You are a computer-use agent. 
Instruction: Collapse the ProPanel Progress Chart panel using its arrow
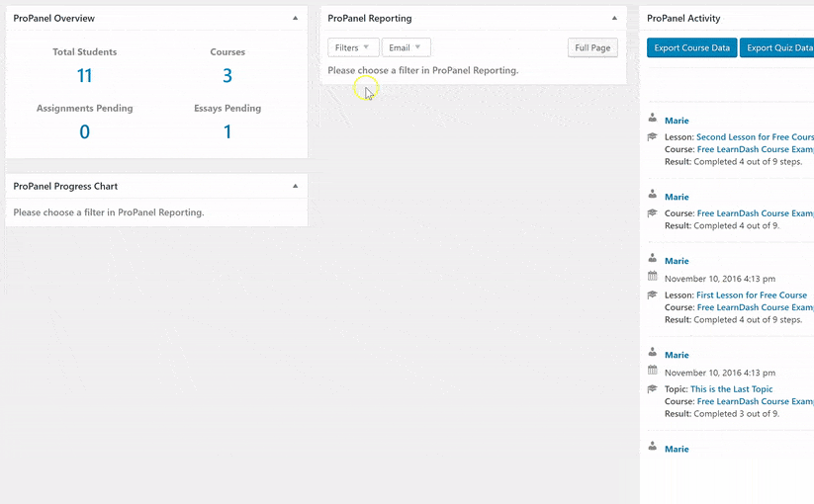295,186
